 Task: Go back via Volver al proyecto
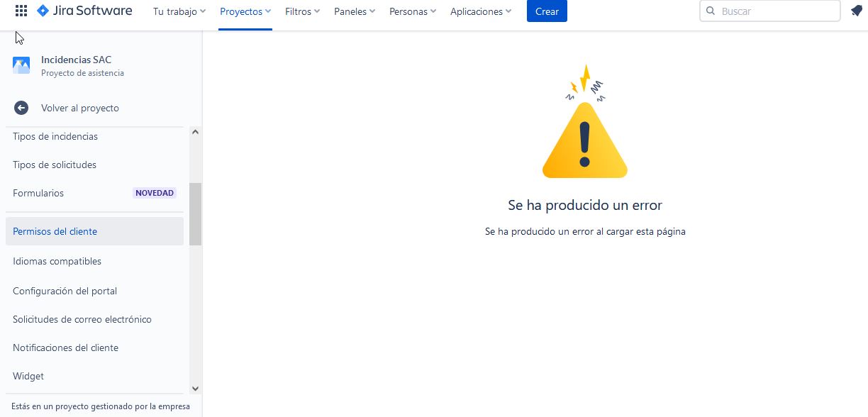click(80, 108)
